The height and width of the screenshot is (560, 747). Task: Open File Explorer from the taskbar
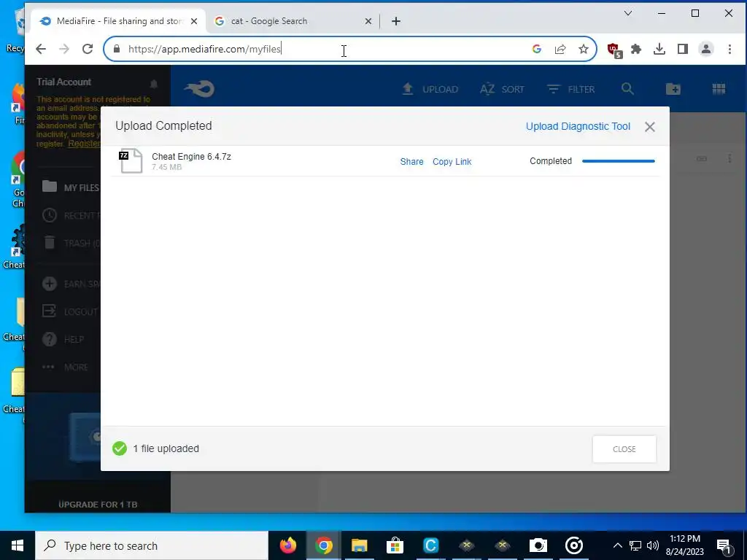click(359, 545)
